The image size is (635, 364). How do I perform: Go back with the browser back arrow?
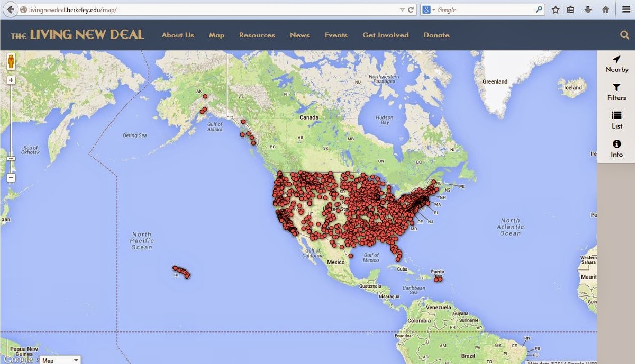click(x=10, y=9)
